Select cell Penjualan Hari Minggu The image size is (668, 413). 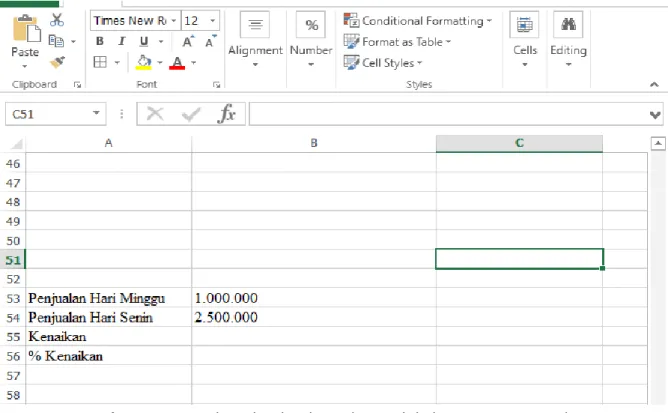click(109, 298)
